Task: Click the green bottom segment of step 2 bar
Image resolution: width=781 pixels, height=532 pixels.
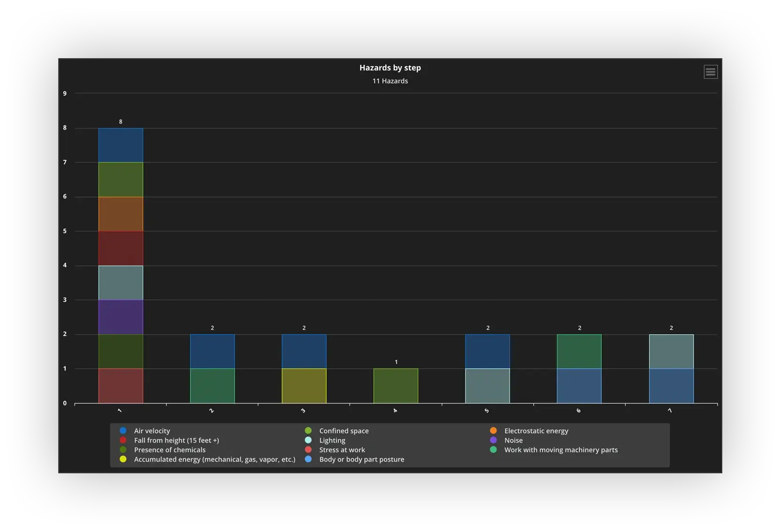Action: [x=212, y=386]
